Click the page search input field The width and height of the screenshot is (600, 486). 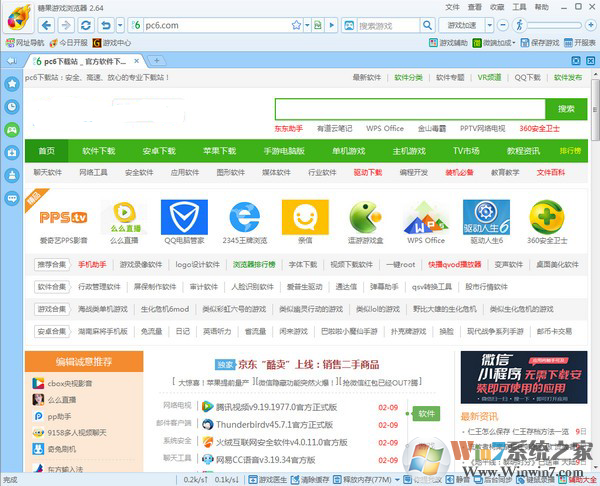pyautogui.click(x=410, y=109)
